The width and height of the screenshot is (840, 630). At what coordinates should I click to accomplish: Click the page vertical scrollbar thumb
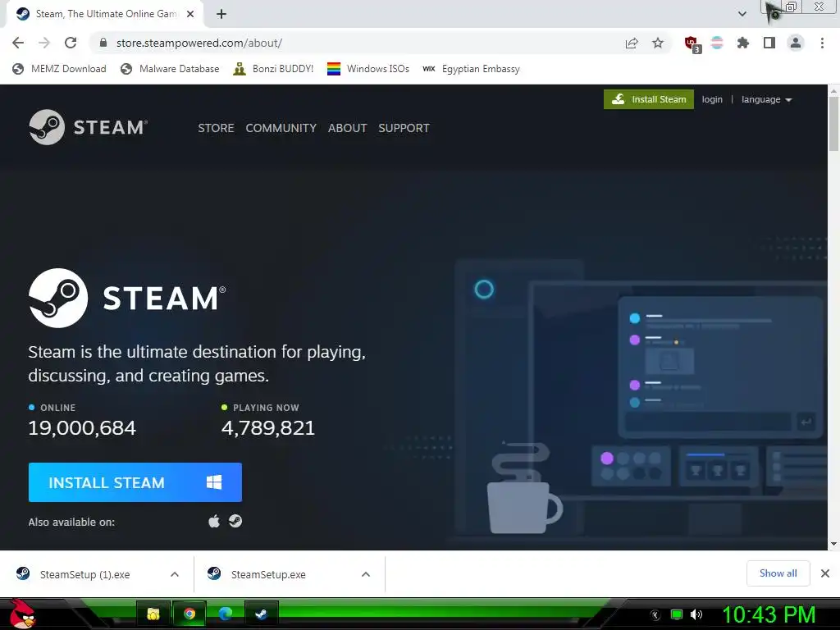point(833,125)
